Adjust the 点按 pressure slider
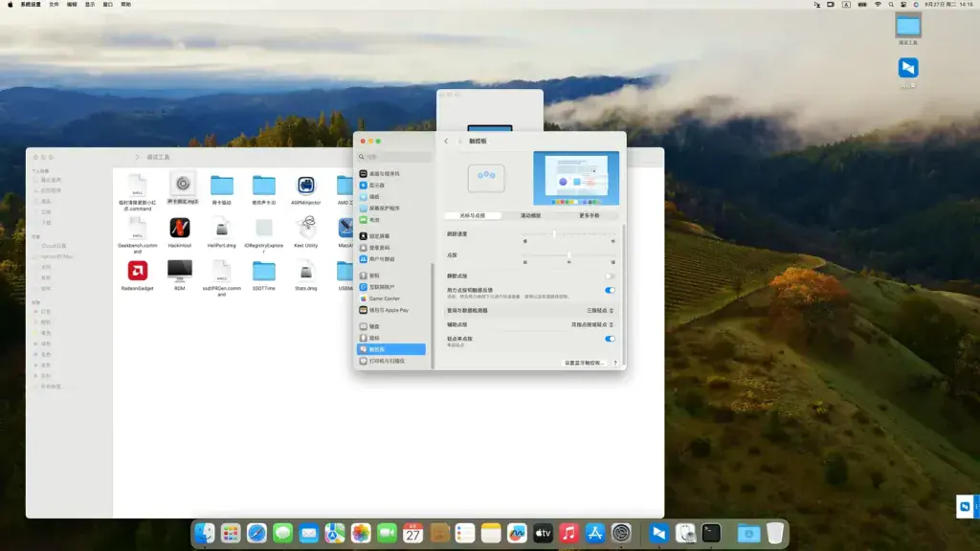 tap(568, 255)
